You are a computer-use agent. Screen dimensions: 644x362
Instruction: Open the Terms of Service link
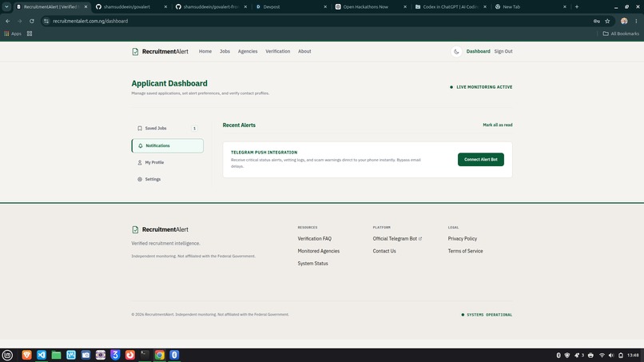point(465,251)
